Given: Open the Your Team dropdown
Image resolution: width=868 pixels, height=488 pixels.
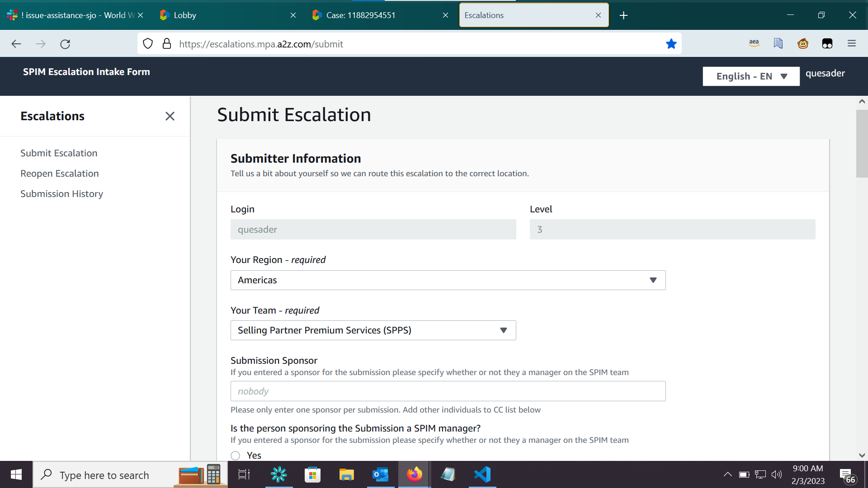Looking at the screenshot, I should pyautogui.click(x=373, y=330).
